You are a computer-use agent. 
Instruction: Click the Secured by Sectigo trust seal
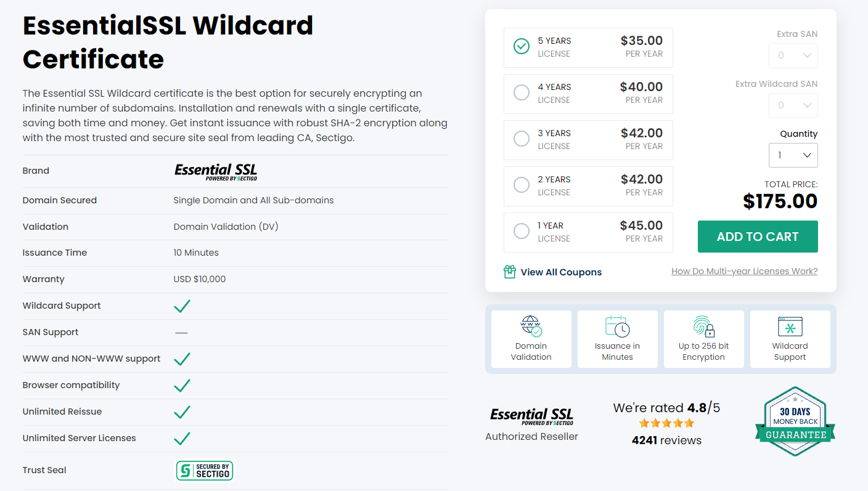tap(205, 471)
